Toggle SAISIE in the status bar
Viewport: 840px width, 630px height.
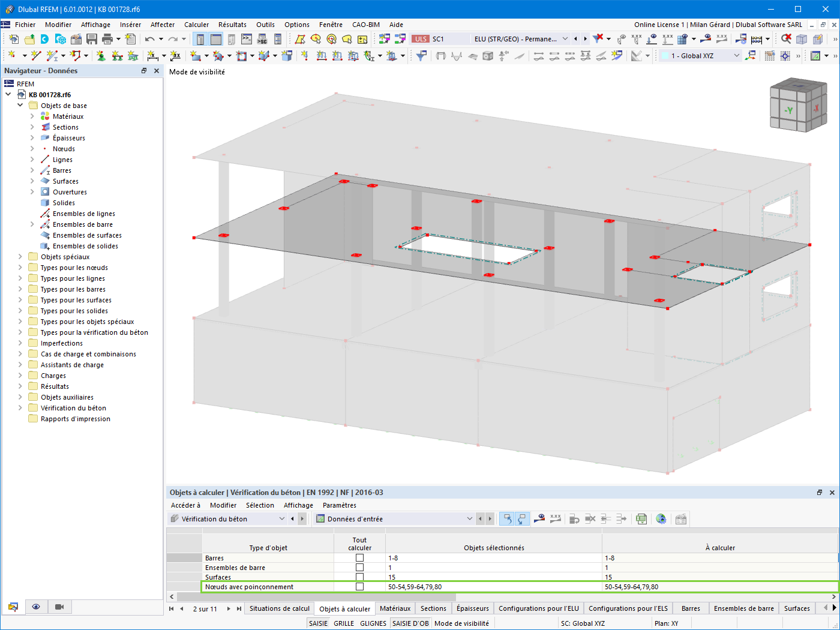pos(318,623)
